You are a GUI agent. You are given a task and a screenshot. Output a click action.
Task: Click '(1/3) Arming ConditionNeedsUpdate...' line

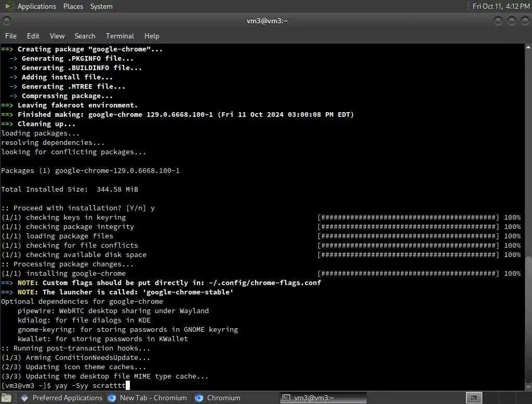(76, 358)
